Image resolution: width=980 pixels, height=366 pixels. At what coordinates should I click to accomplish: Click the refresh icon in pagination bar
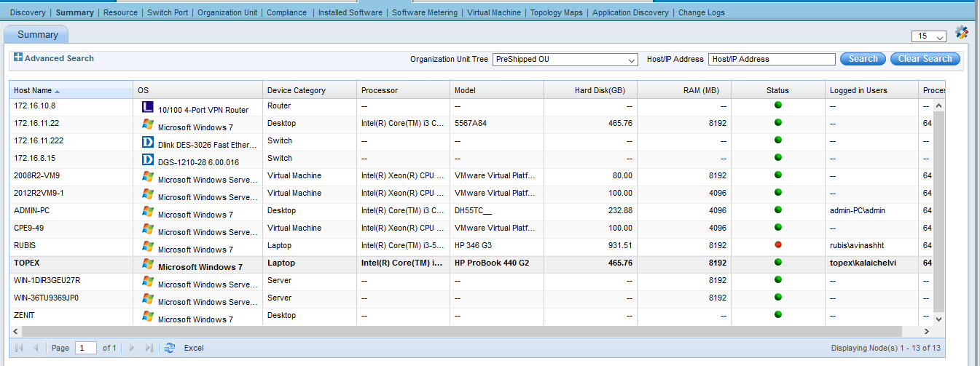click(x=170, y=349)
